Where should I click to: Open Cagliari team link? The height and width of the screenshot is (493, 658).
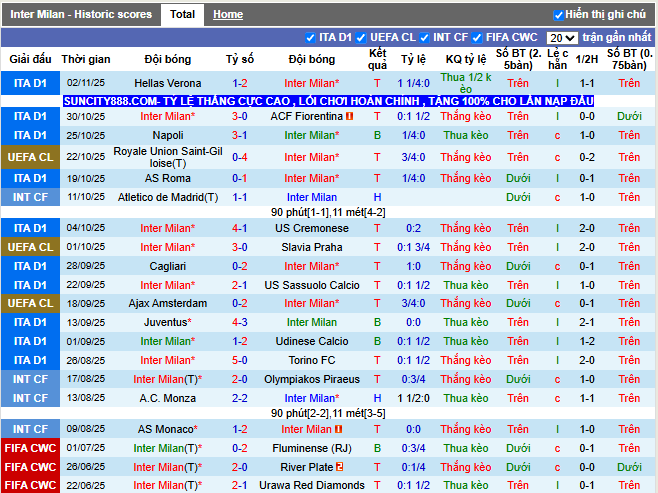tap(167, 266)
